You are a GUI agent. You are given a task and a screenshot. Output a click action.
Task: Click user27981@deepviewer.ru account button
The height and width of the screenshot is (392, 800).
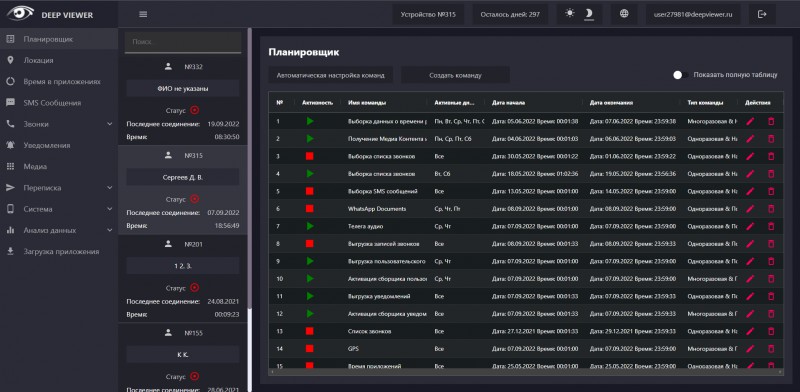(x=693, y=14)
